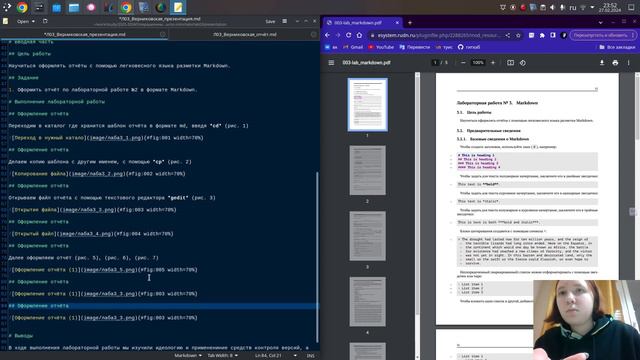This screenshot has height=360, width=640.
Task: Open a new Chrome tab
Action: click(x=410, y=23)
